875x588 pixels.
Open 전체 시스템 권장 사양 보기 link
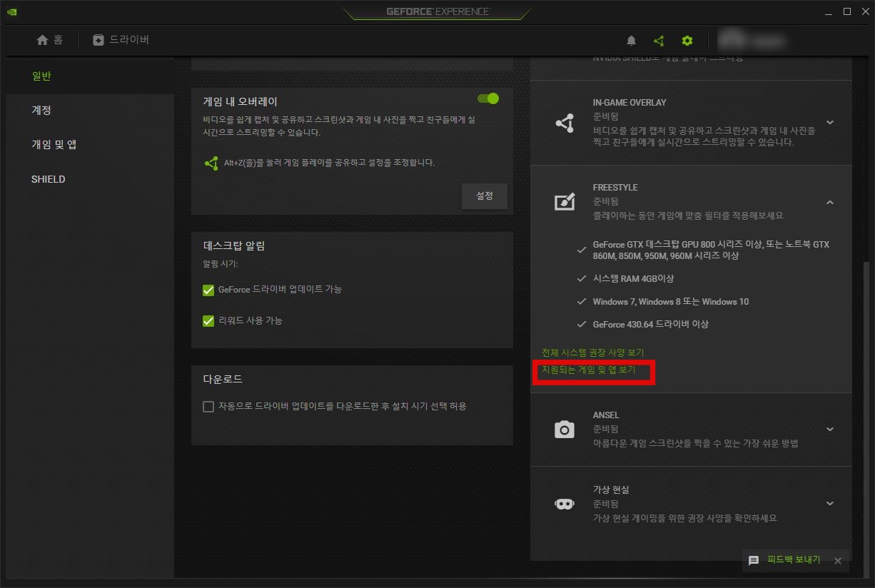pos(593,353)
